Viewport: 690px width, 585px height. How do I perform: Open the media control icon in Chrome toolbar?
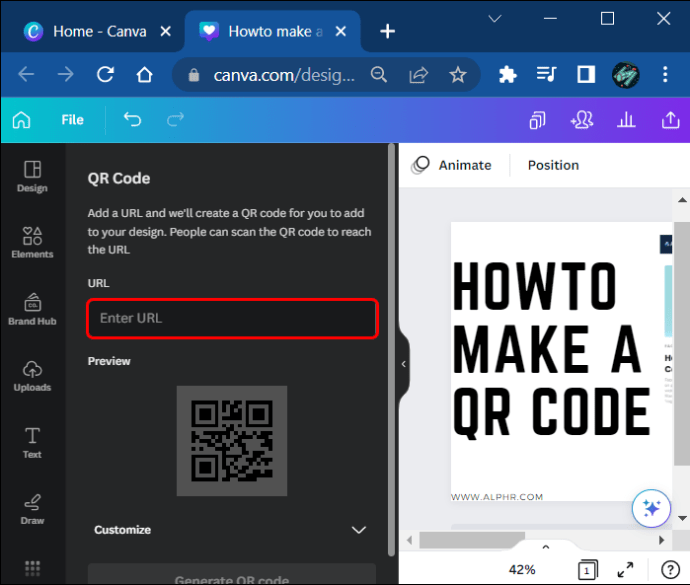coord(547,74)
